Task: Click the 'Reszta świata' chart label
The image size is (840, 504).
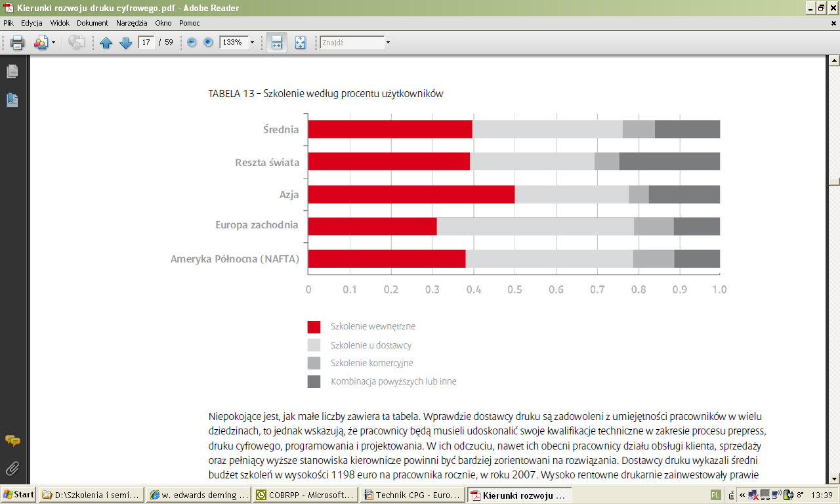Action: 267,162
